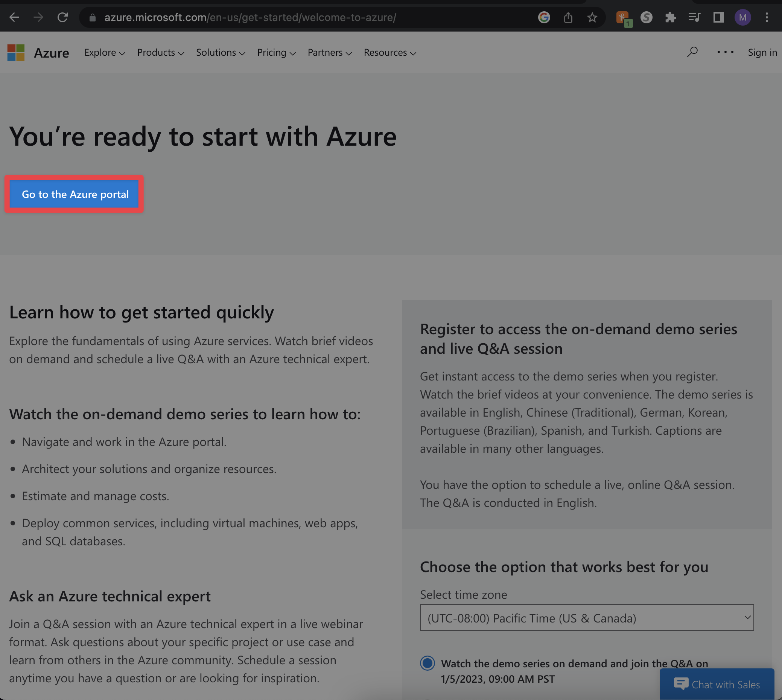Expand the Pricing navigation dropdown
782x700 pixels.
(276, 53)
